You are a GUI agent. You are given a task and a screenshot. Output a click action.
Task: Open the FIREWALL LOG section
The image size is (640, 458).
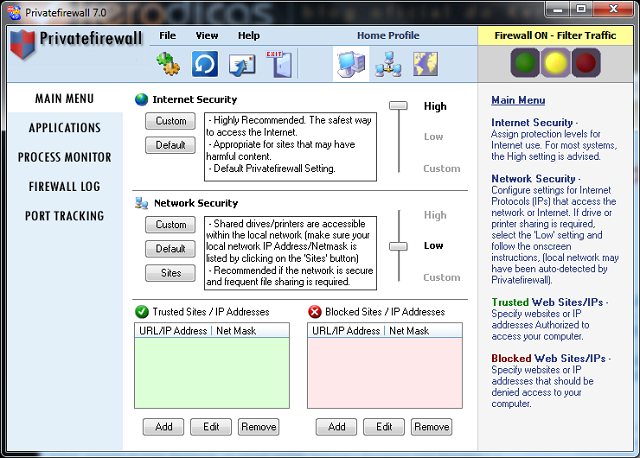(64, 187)
